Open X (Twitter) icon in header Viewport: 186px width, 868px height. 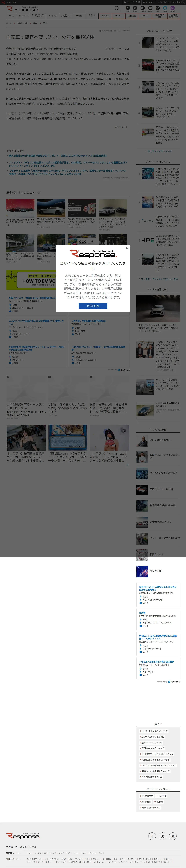click(135, 8)
